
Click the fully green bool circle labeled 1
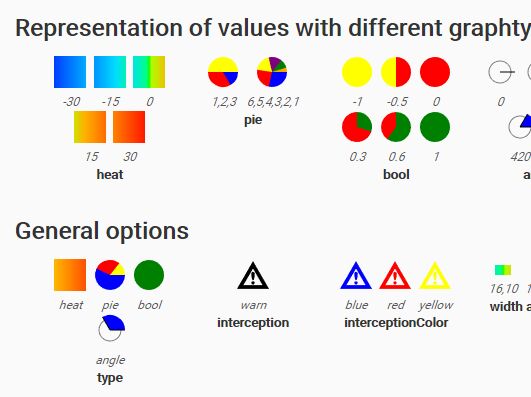tap(435, 127)
